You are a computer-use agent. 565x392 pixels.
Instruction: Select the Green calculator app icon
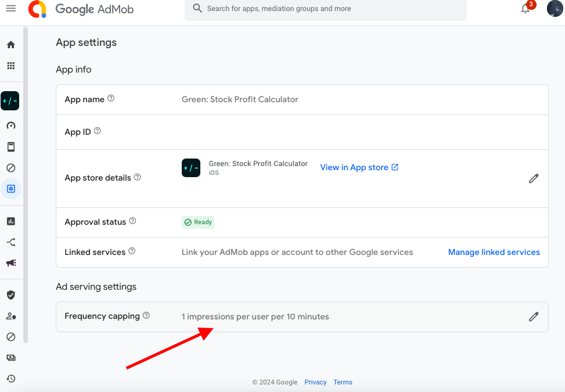[x=10, y=100]
